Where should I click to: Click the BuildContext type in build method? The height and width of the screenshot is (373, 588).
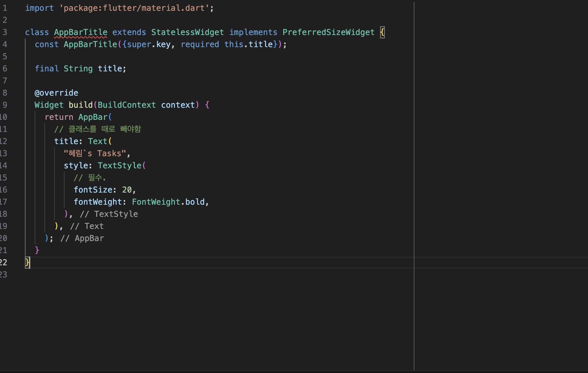pyautogui.click(x=127, y=105)
